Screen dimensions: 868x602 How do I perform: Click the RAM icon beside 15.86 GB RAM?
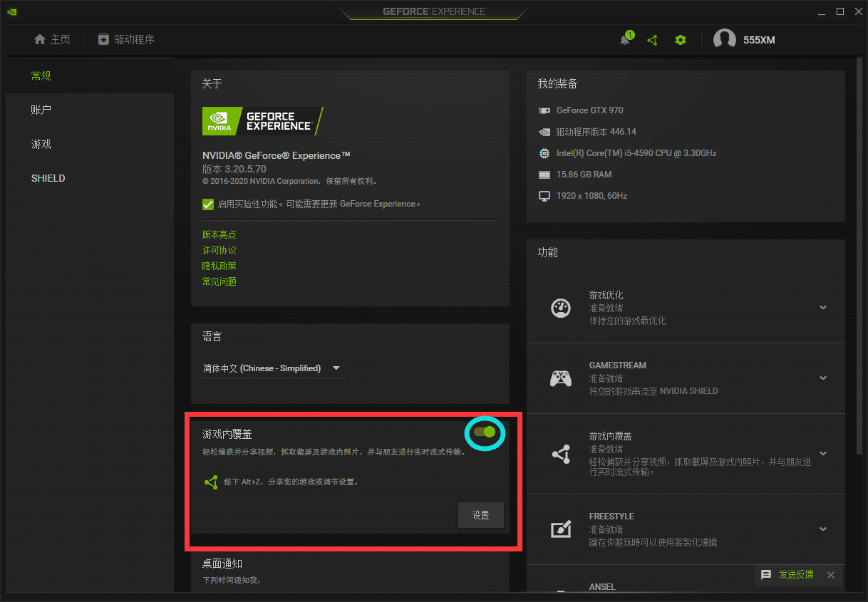click(544, 175)
